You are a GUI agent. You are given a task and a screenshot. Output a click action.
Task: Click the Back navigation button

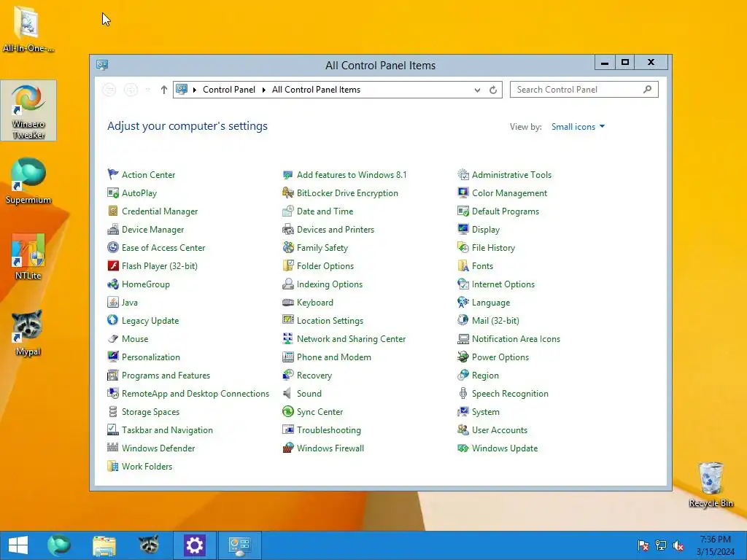click(x=109, y=90)
